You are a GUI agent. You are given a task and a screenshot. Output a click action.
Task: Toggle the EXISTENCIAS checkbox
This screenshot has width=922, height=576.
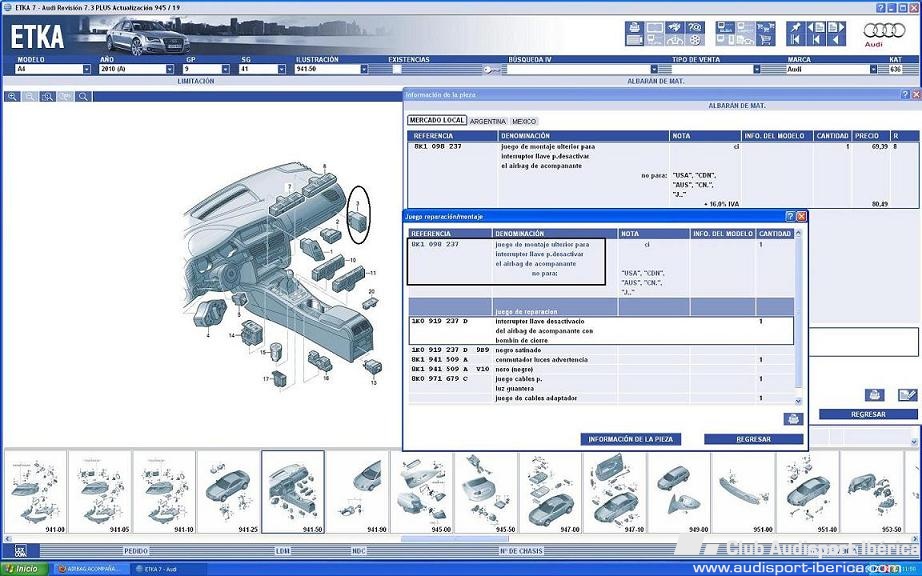(x=397, y=69)
